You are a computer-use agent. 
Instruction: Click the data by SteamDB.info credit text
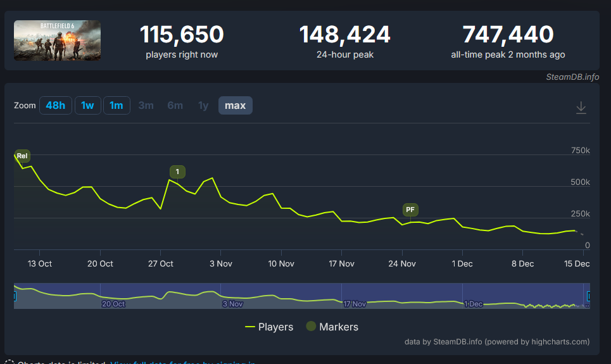(x=497, y=342)
